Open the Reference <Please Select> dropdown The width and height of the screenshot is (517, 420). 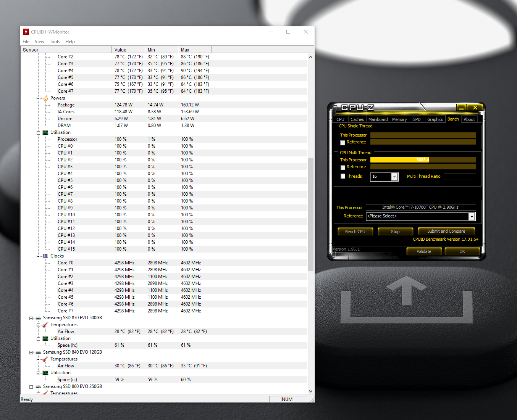point(472,216)
